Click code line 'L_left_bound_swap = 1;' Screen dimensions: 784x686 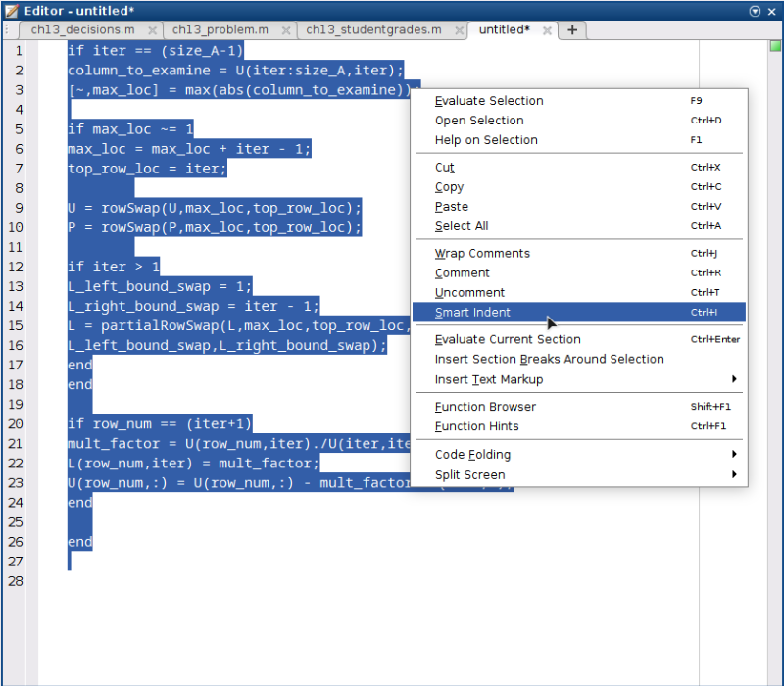coord(160,286)
